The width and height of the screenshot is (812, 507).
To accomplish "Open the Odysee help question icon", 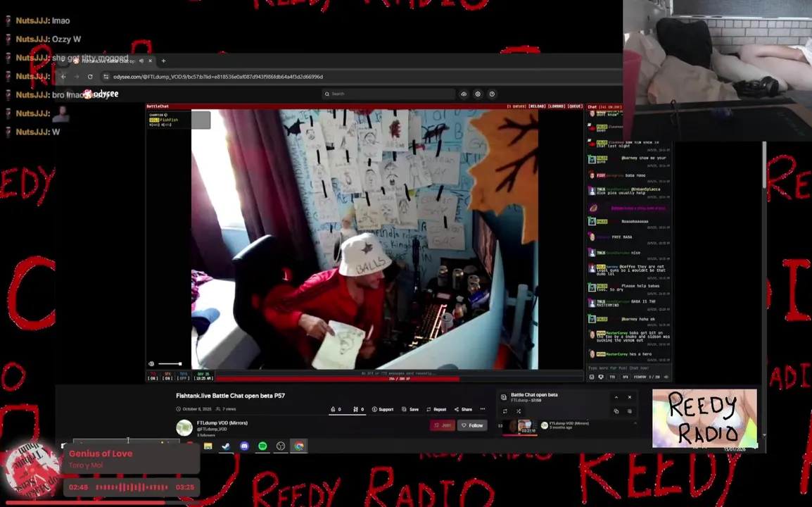I will tap(492, 94).
